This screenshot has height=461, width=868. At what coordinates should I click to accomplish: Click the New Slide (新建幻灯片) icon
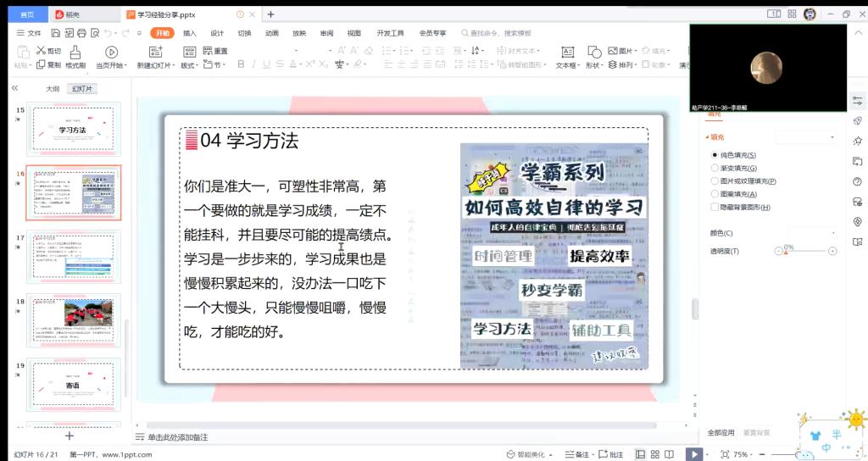pyautogui.click(x=153, y=53)
